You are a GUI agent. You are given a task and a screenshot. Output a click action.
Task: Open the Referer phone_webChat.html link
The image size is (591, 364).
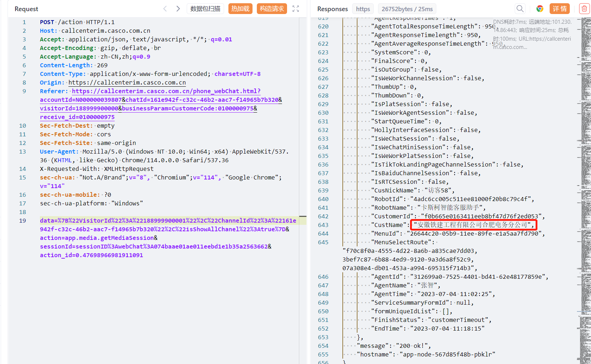[x=166, y=91]
